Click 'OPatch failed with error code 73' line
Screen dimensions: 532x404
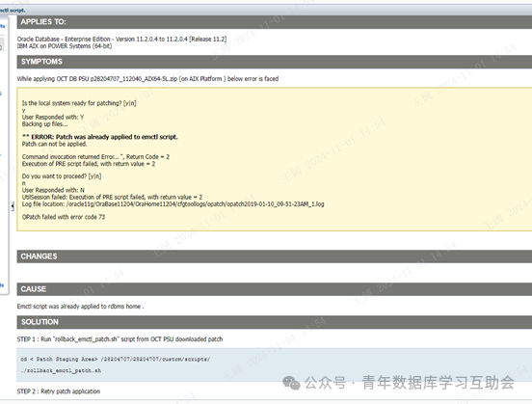(x=64, y=217)
